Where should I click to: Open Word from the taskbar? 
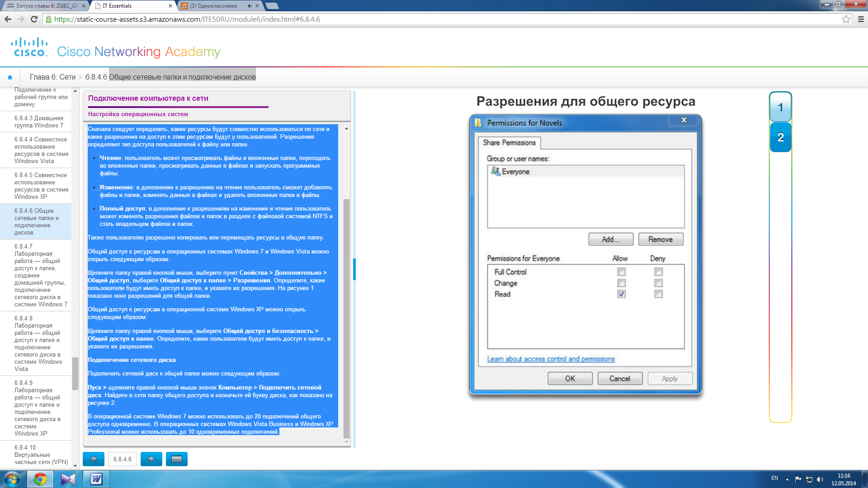click(x=96, y=479)
